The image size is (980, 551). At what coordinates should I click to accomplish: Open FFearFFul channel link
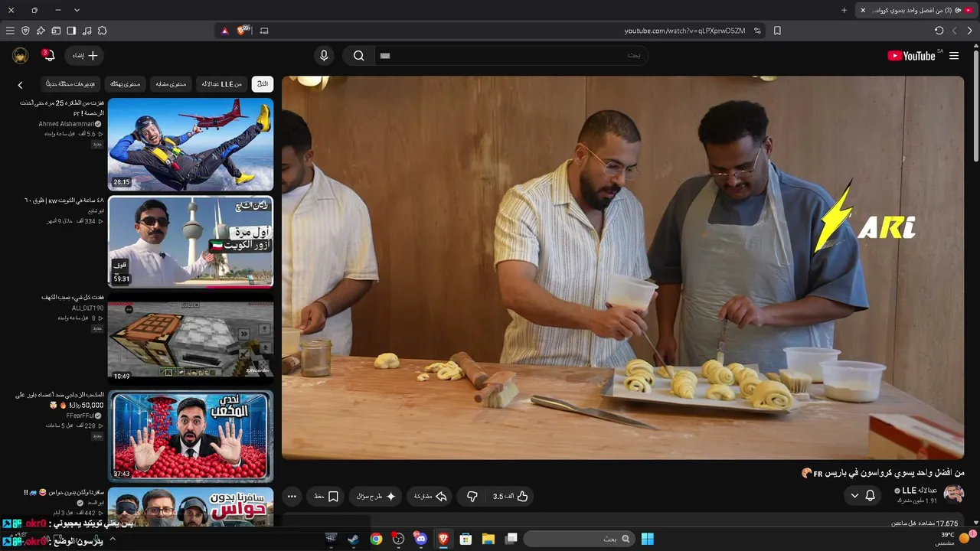pos(84,416)
